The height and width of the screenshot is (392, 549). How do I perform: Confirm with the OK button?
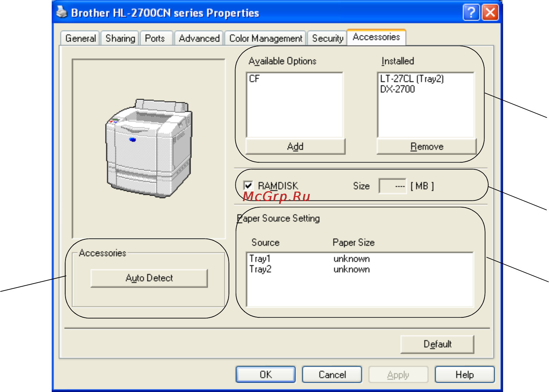click(x=265, y=375)
